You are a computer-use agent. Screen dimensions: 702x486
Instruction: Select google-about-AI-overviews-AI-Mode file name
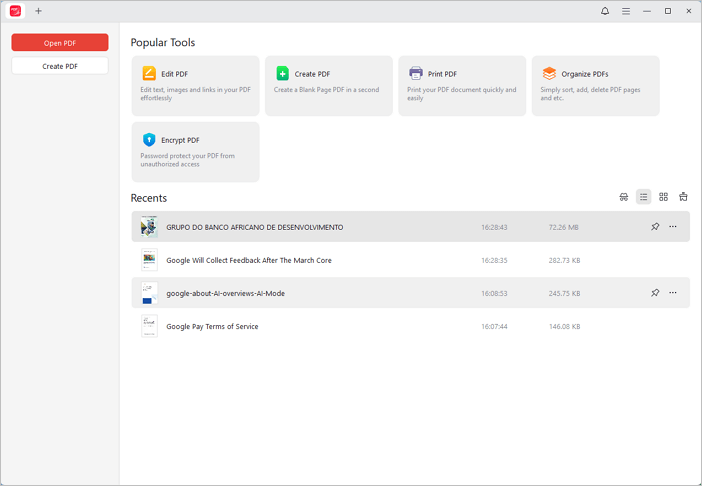click(226, 294)
